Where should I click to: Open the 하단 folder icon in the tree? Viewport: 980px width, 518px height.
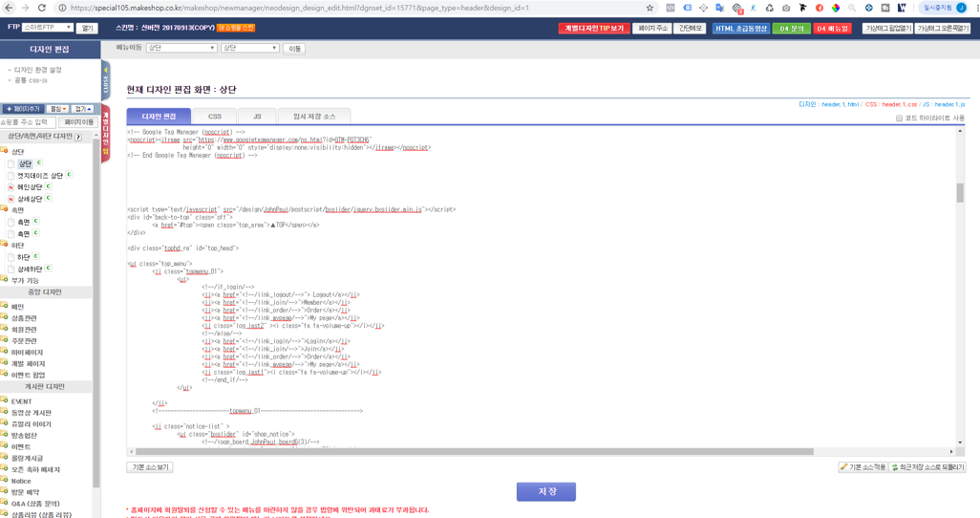[x=5, y=245]
